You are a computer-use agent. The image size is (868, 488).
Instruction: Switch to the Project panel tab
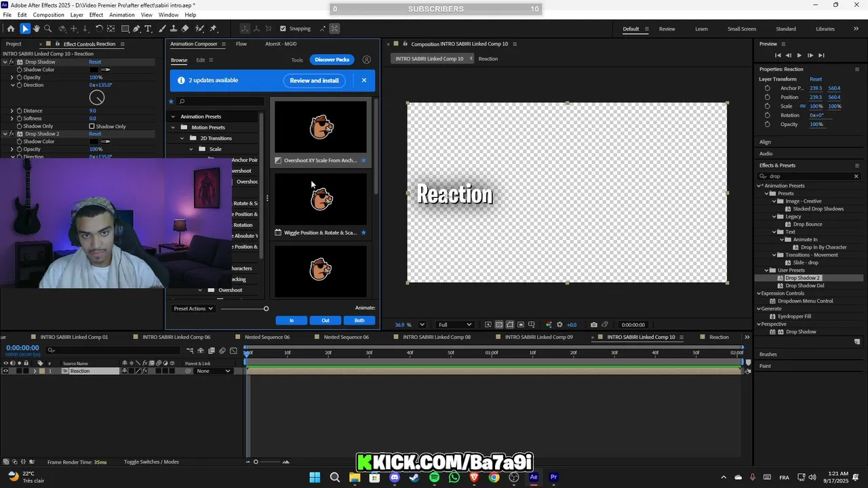tap(14, 44)
